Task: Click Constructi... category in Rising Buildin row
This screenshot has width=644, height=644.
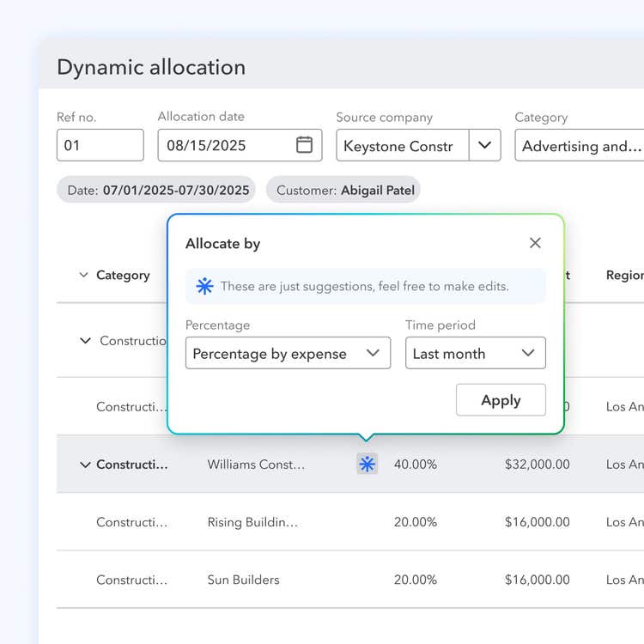Action: click(132, 522)
